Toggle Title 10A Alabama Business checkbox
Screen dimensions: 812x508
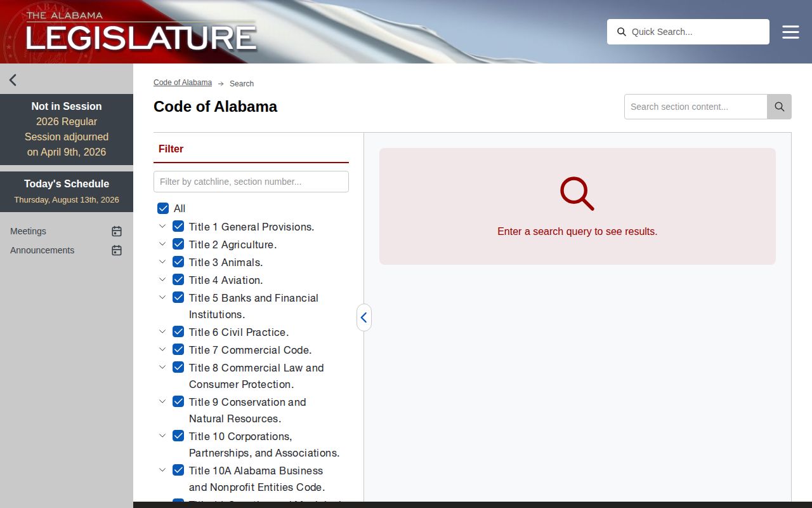point(178,471)
